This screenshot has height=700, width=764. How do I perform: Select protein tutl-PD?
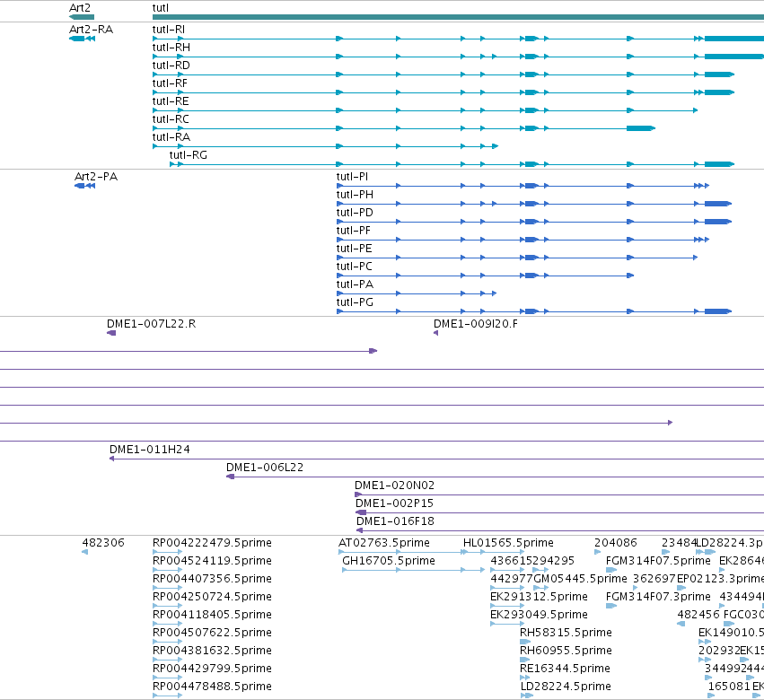tap(534, 222)
